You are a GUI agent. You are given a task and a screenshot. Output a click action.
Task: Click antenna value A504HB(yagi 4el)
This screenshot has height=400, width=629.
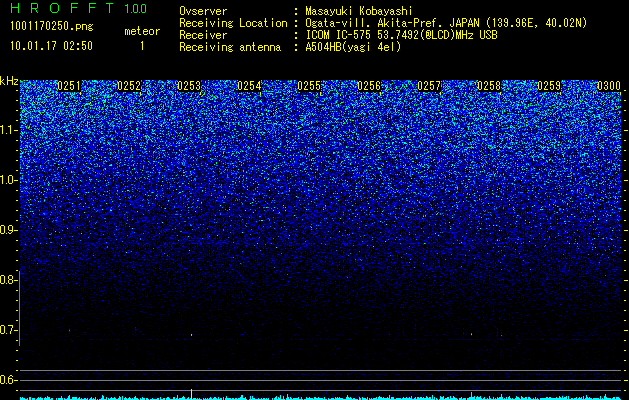click(x=353, y=47)
